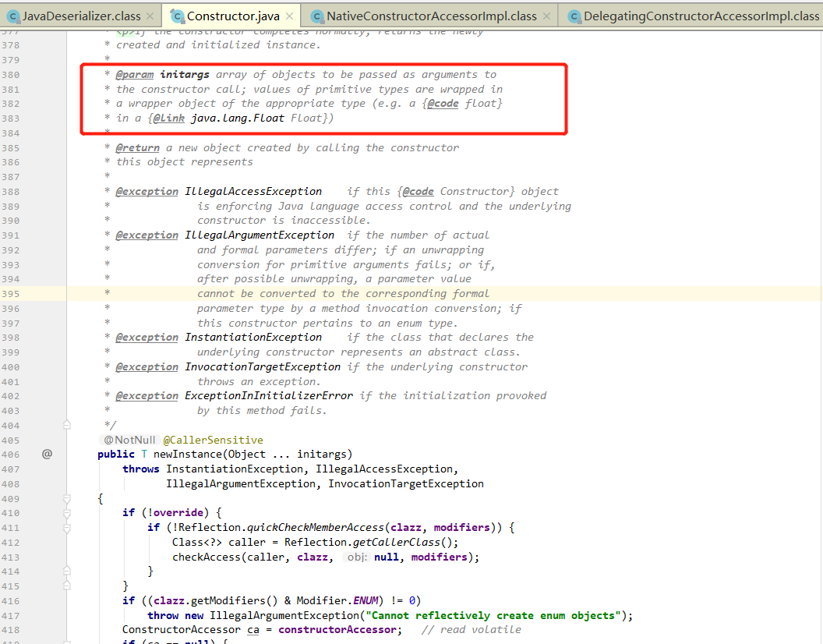Click the fold end marker at line 415
This screenshot has height=644, width=823.
coord(67,586)
